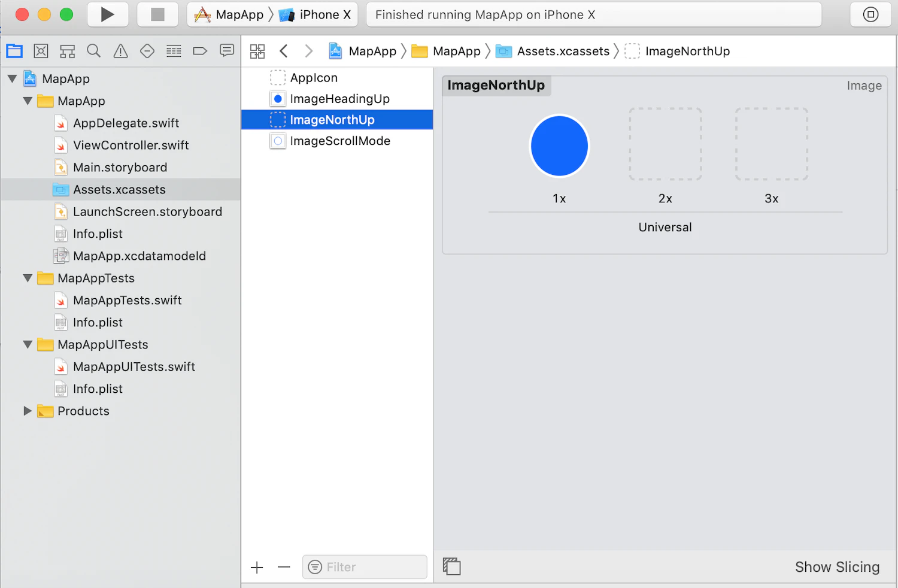Click Show Slicing button
Screen dimensions: 898x588
pos(837,567)
